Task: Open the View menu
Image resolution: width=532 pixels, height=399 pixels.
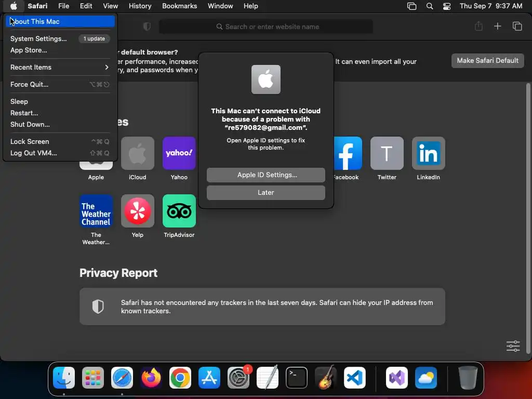Action: coord(110,6)
